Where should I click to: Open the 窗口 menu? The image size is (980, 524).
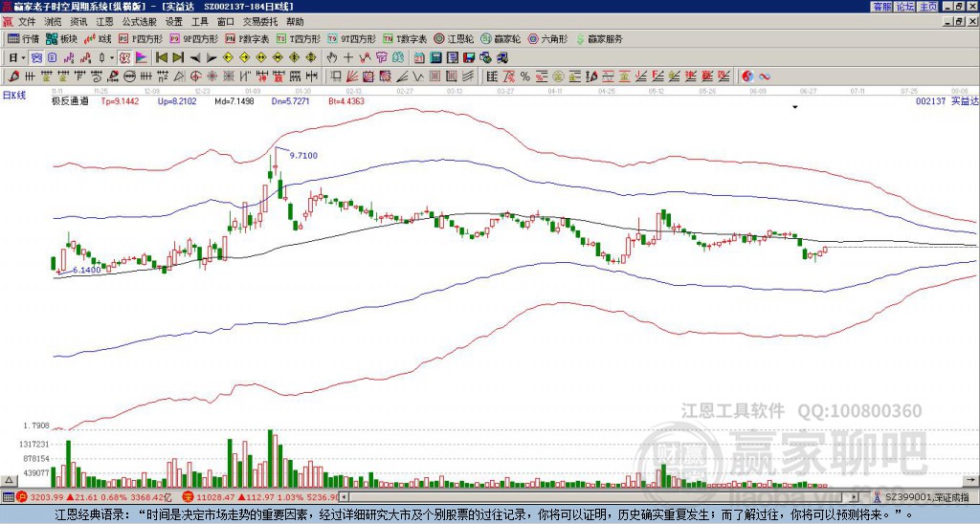pyautogui.click(x=226, y=22)
